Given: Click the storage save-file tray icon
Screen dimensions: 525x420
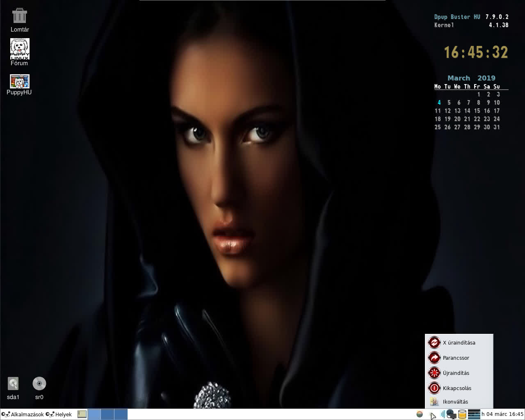Looking at the screenshot, I should pyautogui.click(x=462, y=414).
